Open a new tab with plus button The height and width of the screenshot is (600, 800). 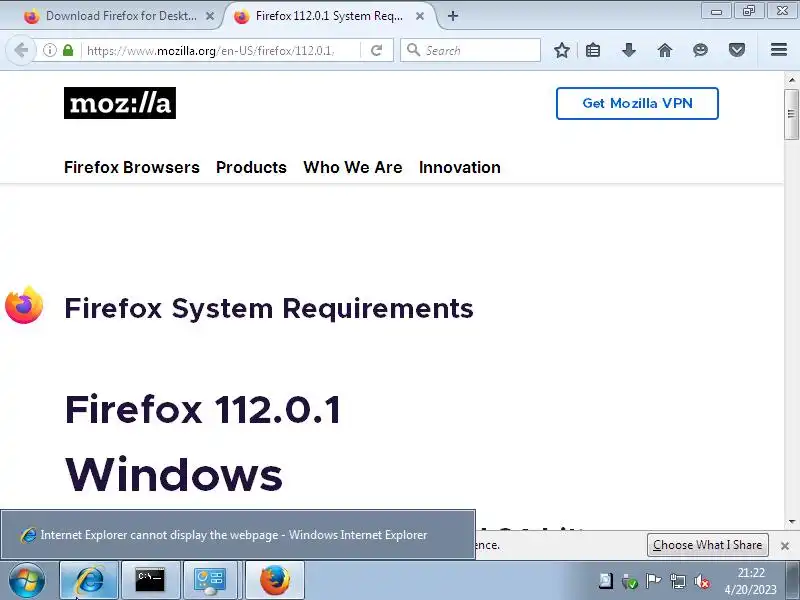coord(453,16)
